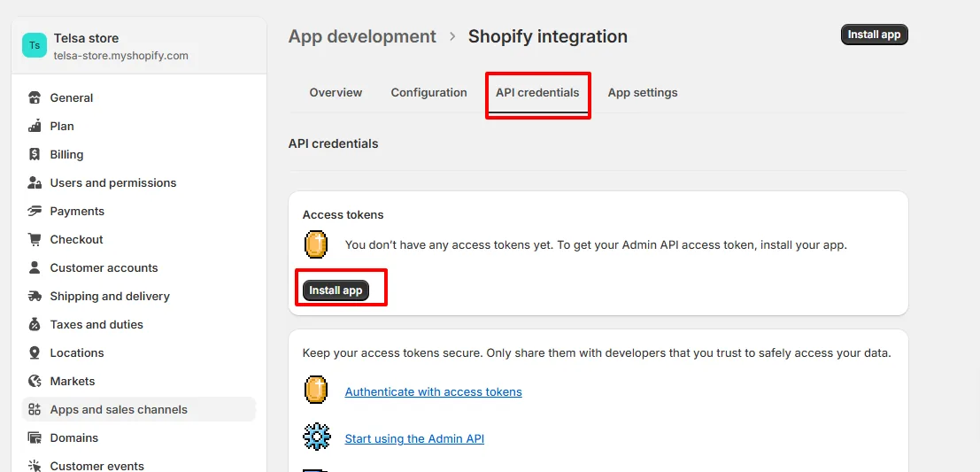
Task: Click the Markets globe icon
Action: pos(35,382)
